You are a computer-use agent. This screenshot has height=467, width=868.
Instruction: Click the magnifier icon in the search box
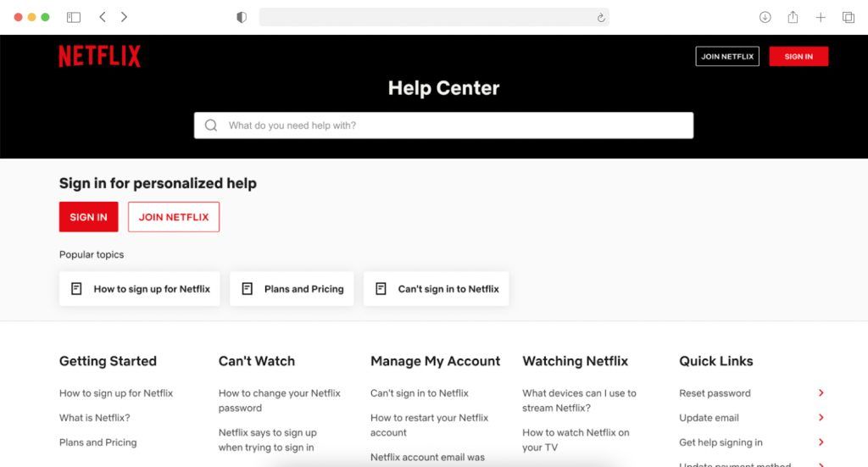211,125
